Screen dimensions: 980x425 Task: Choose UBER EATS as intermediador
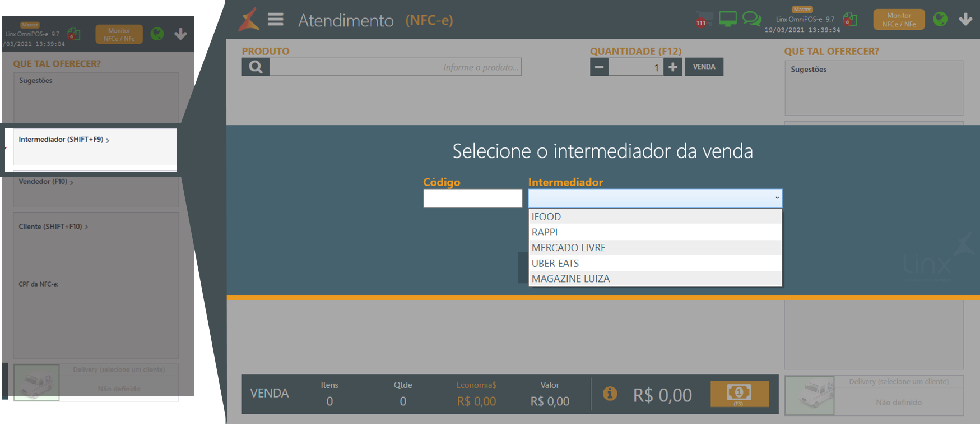[655, 263]
